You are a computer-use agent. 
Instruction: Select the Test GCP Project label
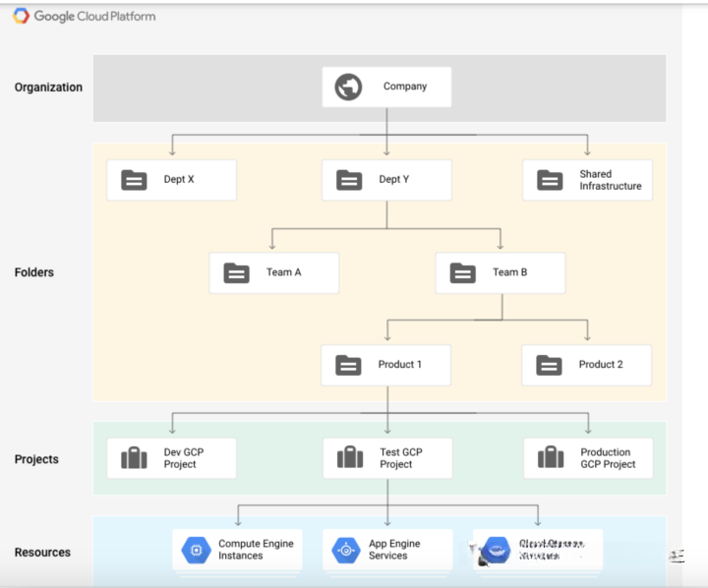(x=401, y=458)
